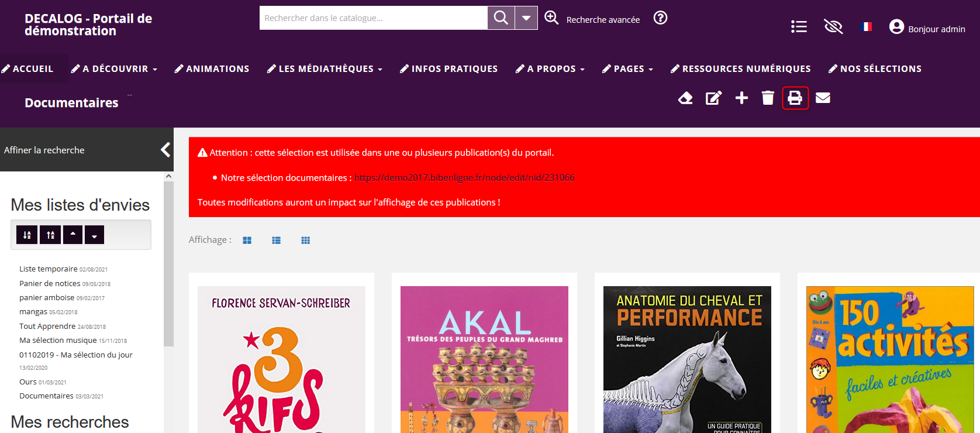
Task: Switch to large tile display view icon
Action: pyautogui.click(x=247, y=240)
